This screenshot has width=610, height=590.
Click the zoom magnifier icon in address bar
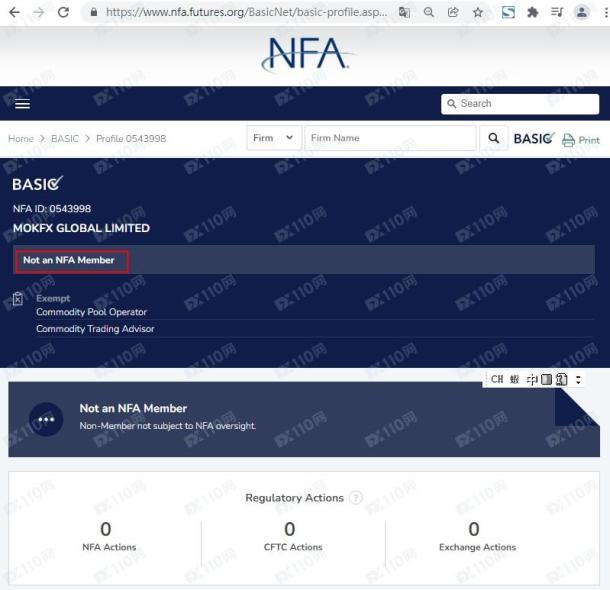(429, 12)
